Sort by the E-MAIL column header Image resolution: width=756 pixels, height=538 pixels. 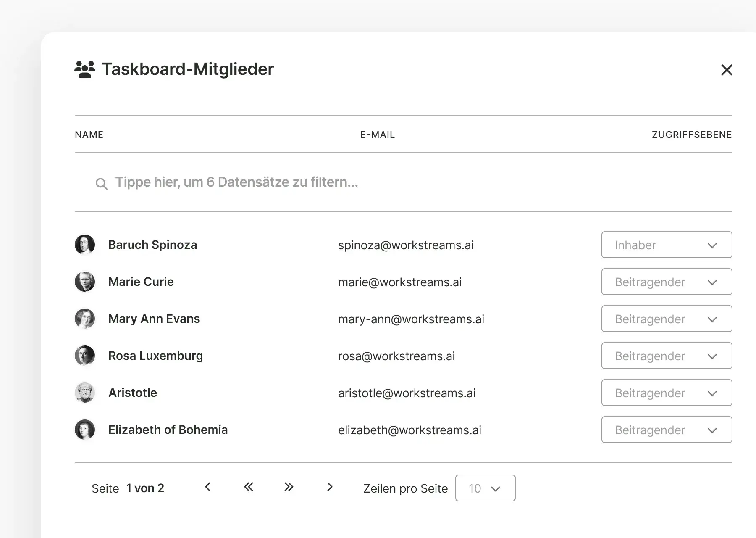coord(378,134)
